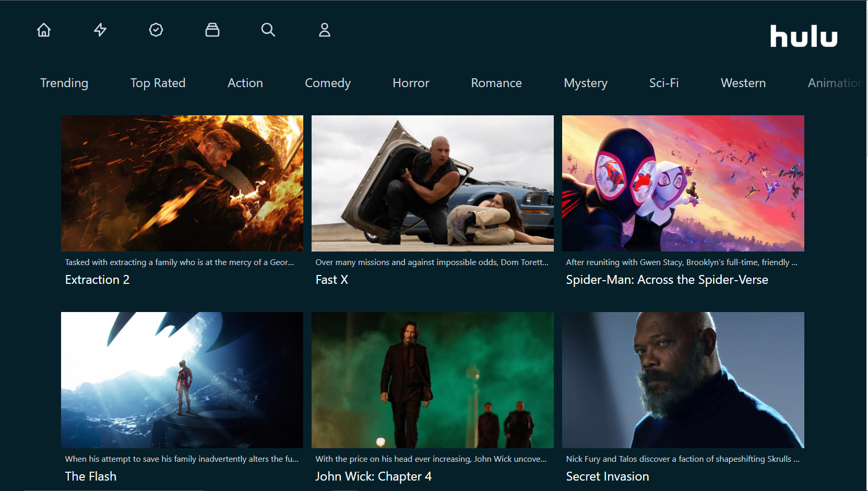Open the Extraction 2 thumbnail
The height and width of the screenshot is (491, 868).
point(182,183)
